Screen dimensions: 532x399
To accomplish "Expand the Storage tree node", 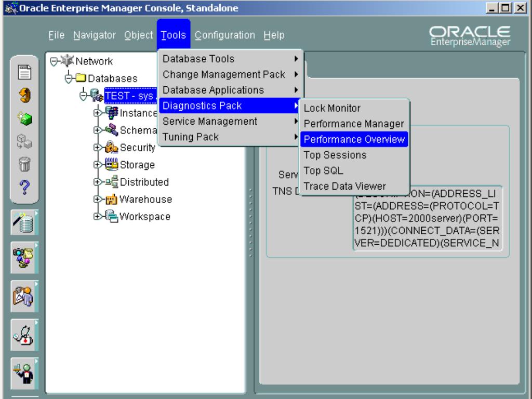I will tap(98, 165).
